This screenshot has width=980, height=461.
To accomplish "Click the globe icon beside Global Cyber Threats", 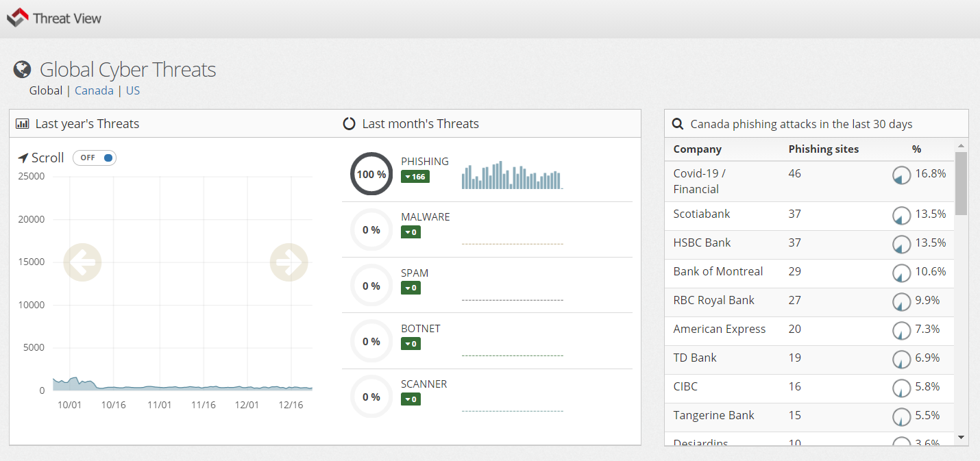I will coord(23,69).
